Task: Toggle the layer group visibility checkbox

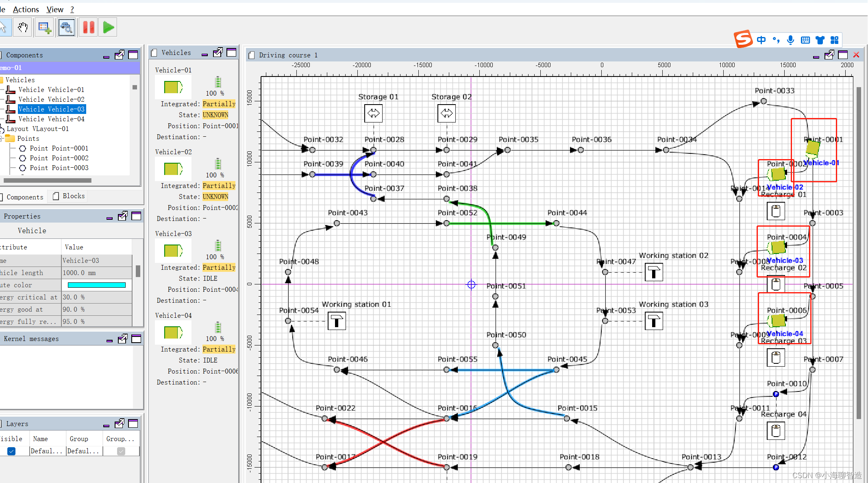Action: coord(121,451)
